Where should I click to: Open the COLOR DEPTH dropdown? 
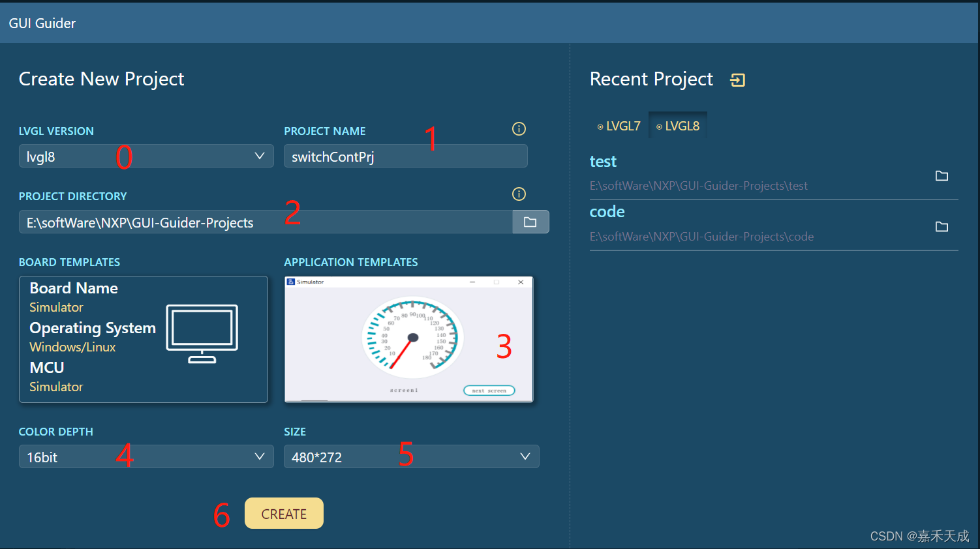(x=259, y=456)
